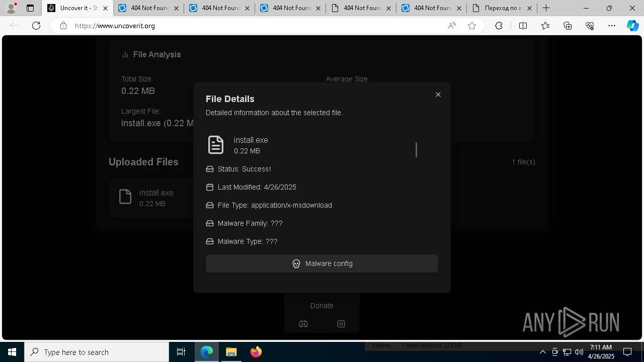Open the browser profile icon
644x362 pixels.
[x=11, y=8]
